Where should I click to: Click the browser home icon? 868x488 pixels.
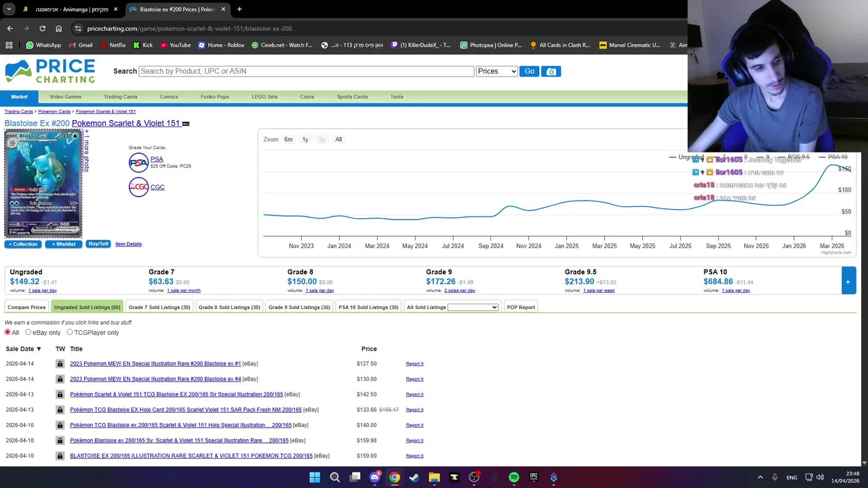tap(58, 28)
